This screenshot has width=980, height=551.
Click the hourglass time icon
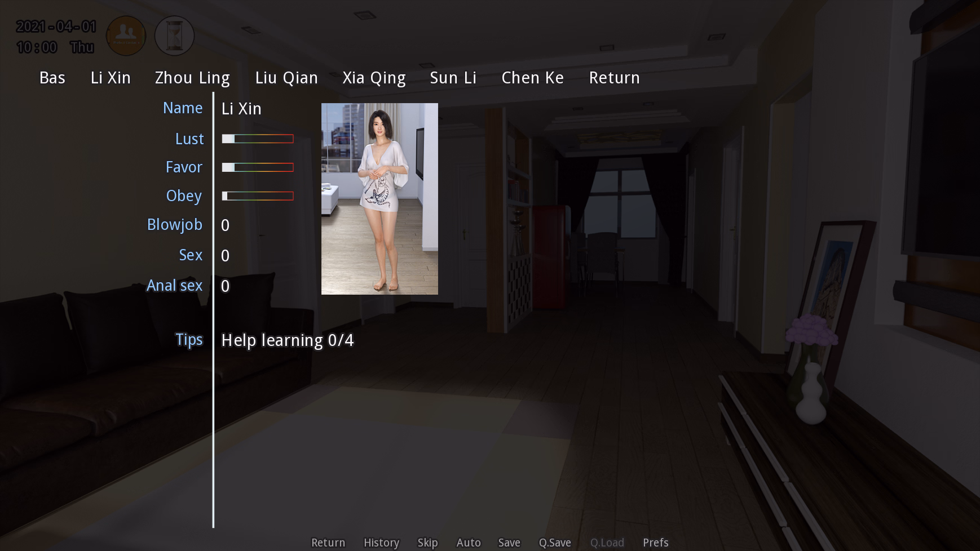174,35
